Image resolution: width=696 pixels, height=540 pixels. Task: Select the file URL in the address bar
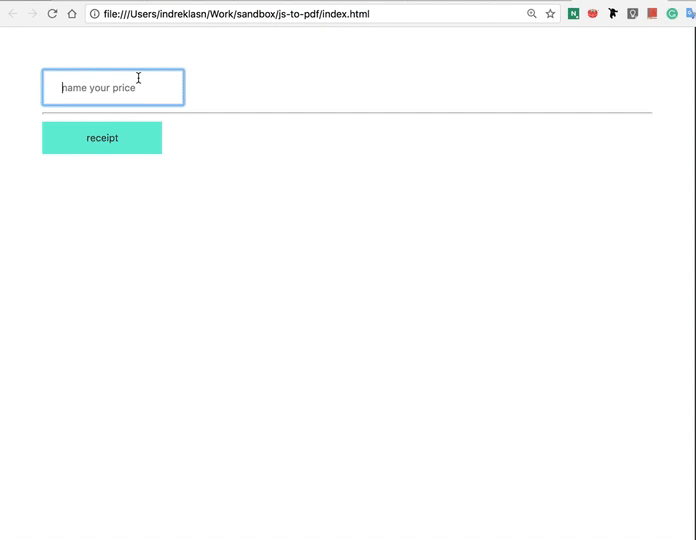[x=237, y=14]
